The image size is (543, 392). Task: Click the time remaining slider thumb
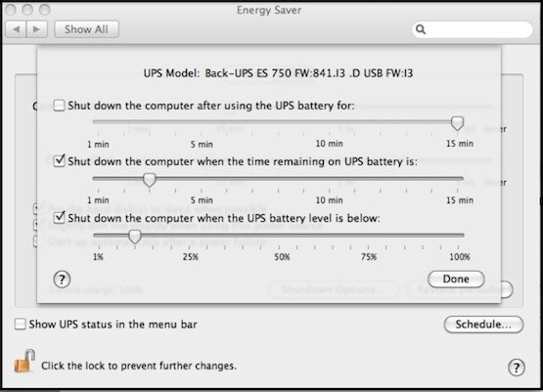[x=150, y=180]
